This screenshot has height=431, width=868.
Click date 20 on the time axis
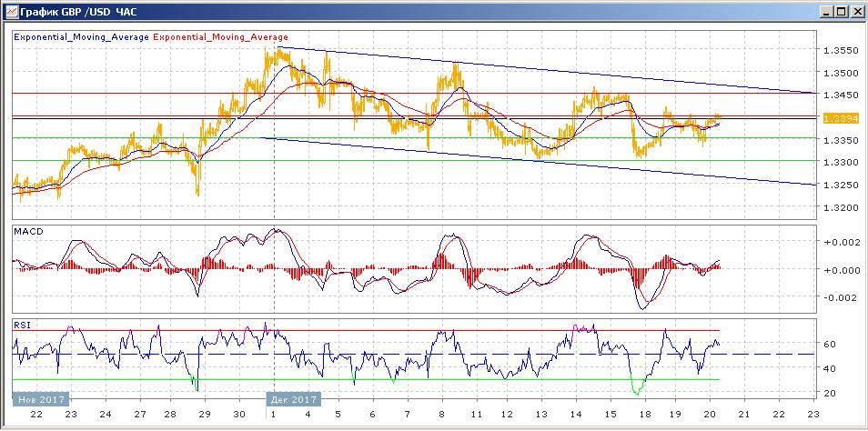pos(710,414)
